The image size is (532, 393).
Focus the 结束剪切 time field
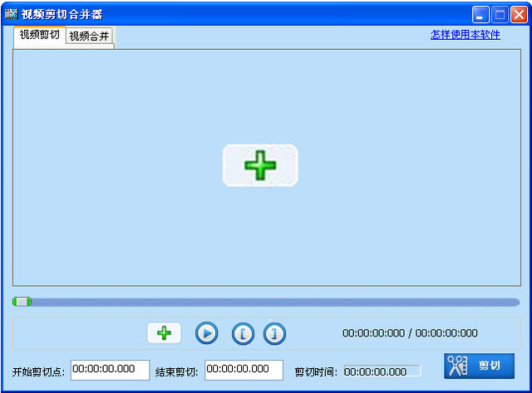point(244,370)
